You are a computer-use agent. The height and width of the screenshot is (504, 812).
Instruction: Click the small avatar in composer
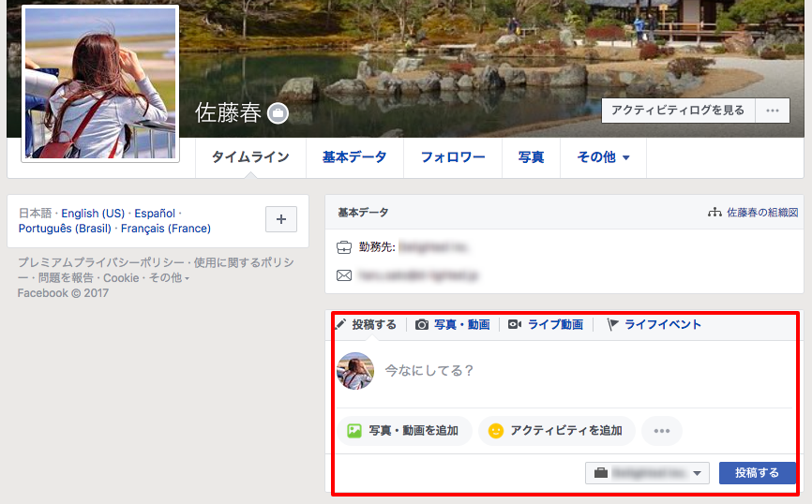pyautogui.click(x=355, y=371)
